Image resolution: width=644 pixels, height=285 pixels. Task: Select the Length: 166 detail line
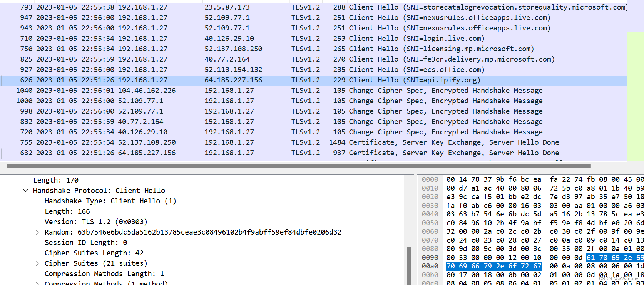67,211
